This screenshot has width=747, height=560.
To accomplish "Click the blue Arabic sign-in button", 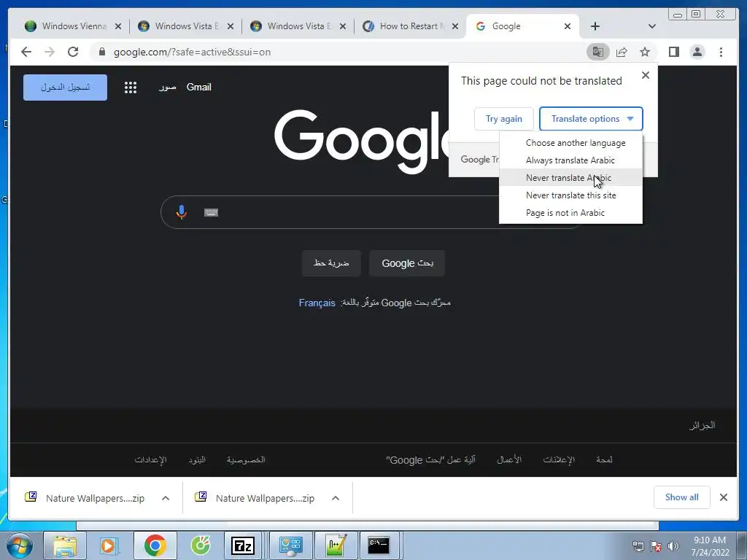I will click(x=65, y=87).
